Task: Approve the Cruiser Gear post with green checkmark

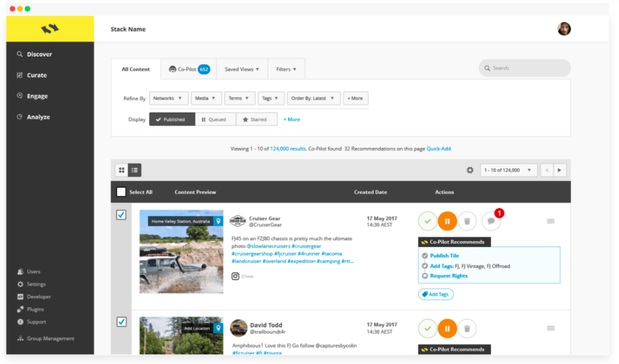Action: click(427, 220)
